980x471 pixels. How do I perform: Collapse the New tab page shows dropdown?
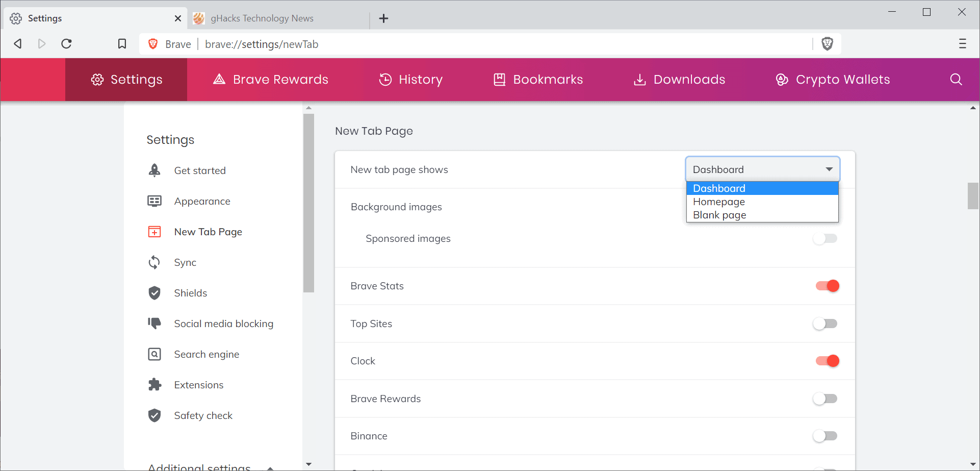762,169
